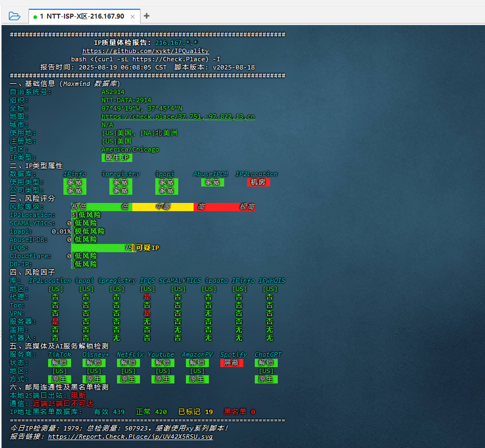
Task: Click the red 远端25端口不可达 message
Action: [63, 404]
